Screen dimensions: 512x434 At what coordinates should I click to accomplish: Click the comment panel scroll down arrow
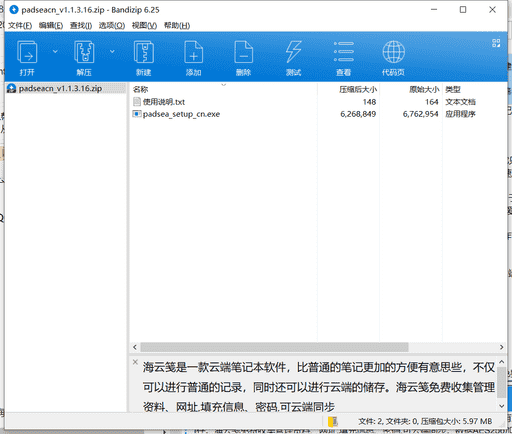[x=501, y=406]
